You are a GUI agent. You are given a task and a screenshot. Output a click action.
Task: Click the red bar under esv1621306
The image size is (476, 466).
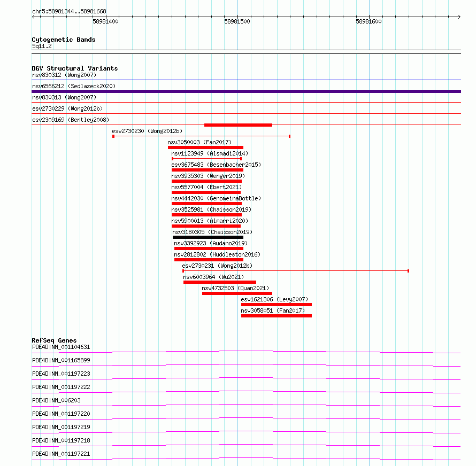(x=277, y=305)
